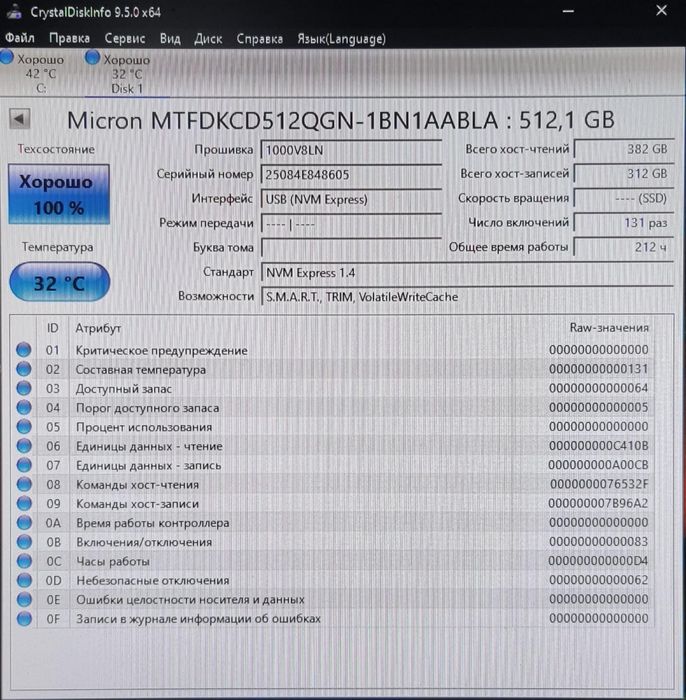686x700 pixels.
Task: Click the status dot for attribute 07
Action: [24, 465]
